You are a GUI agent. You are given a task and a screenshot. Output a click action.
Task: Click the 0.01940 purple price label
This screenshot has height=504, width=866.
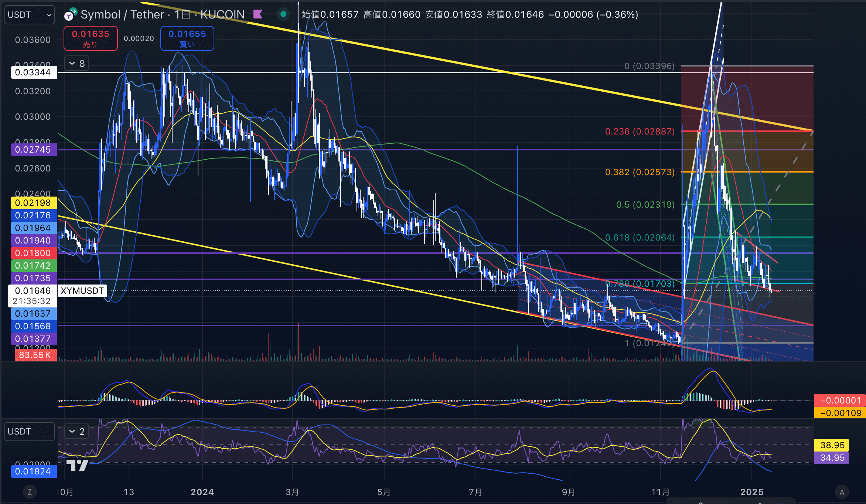click(x=34, y=241)
